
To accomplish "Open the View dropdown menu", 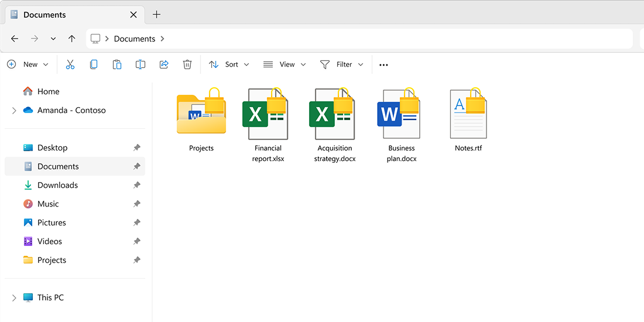I will point(285,64).
